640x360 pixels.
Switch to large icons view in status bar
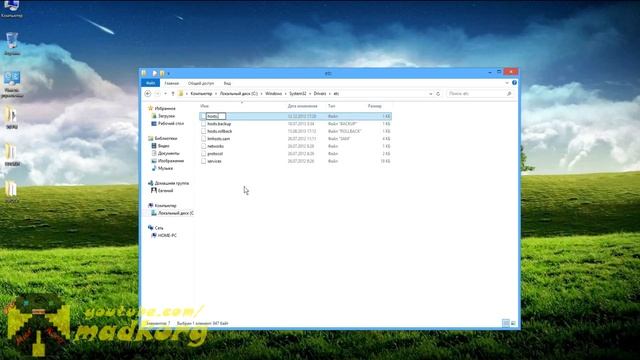pyautogui.click(x=513, y=323)
